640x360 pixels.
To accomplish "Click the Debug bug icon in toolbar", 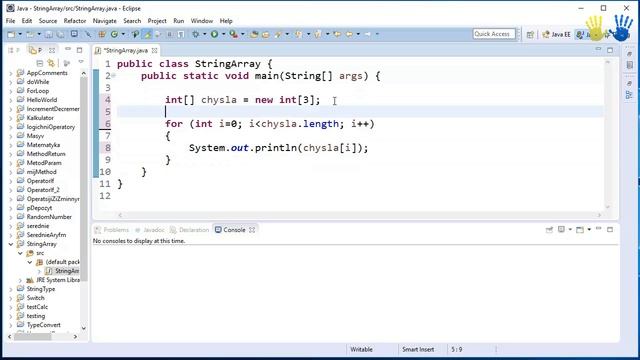I will (x=196, y=34).
